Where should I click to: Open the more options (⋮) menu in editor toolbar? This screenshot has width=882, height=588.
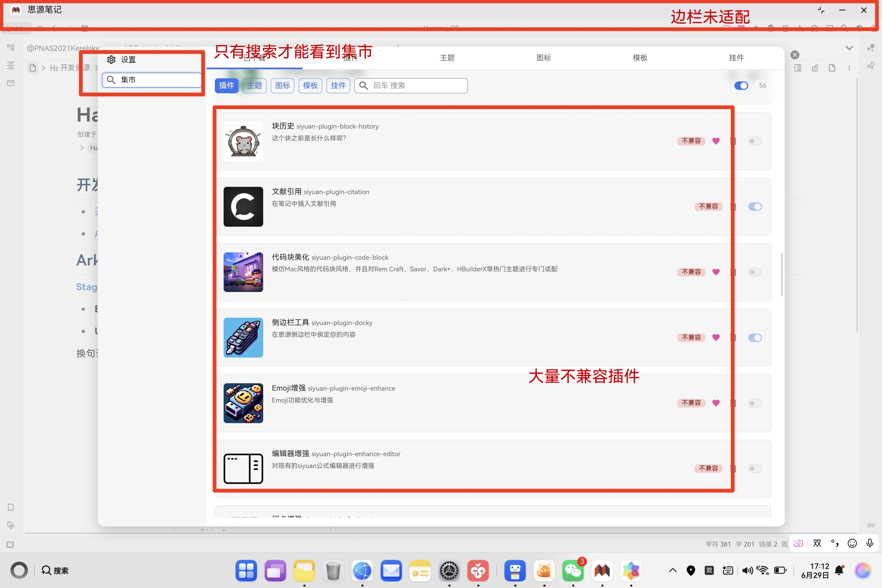click(850, 68)
